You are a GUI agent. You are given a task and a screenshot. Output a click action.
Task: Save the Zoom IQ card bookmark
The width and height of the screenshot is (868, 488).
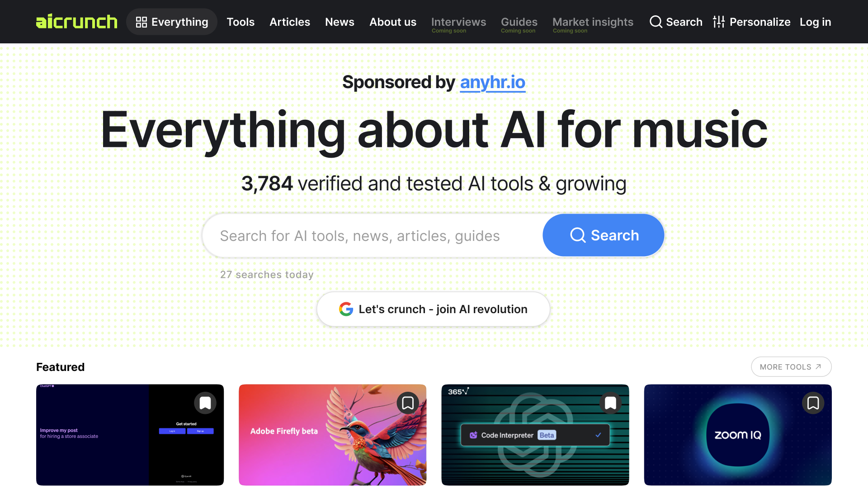[x=813, y=403]
